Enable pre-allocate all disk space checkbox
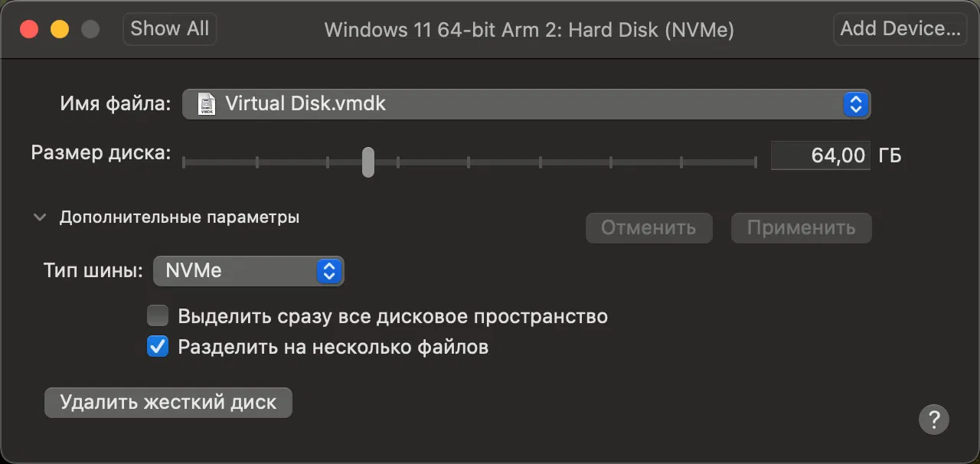The width and height of the screenshot is (980, 464). pos(158,315)
